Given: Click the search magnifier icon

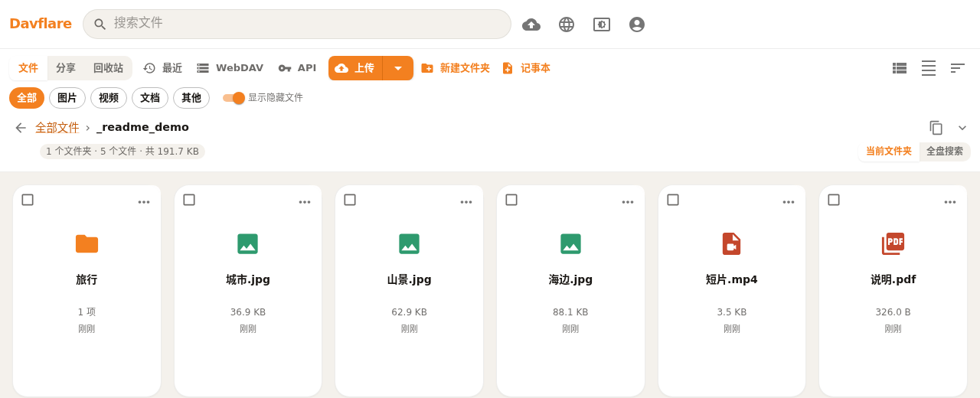Looking at the screenshot, I should click(100, 24).
